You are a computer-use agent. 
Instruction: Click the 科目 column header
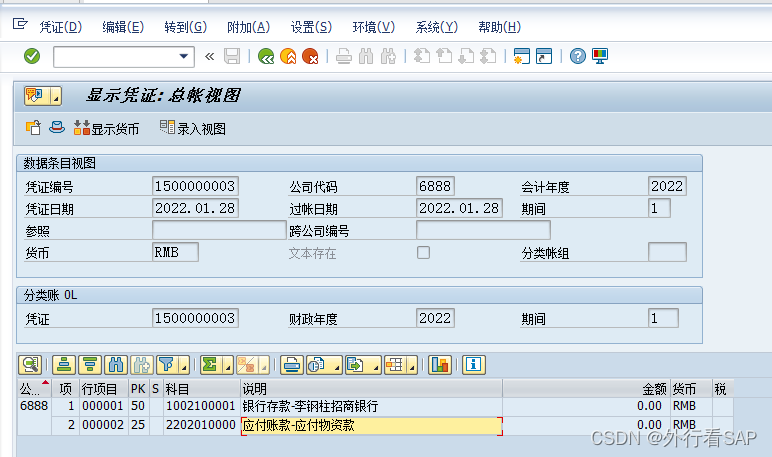click(x=202, y=389)
